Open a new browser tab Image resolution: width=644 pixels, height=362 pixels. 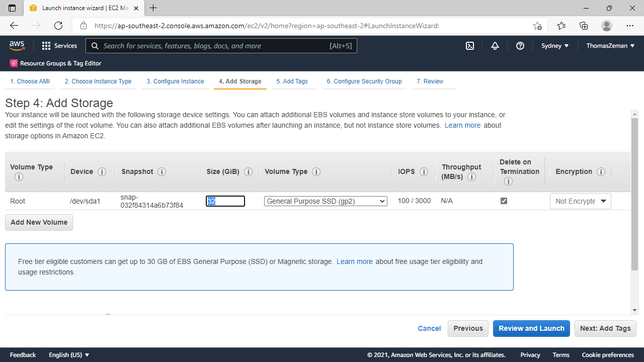[x=153, y=8]
